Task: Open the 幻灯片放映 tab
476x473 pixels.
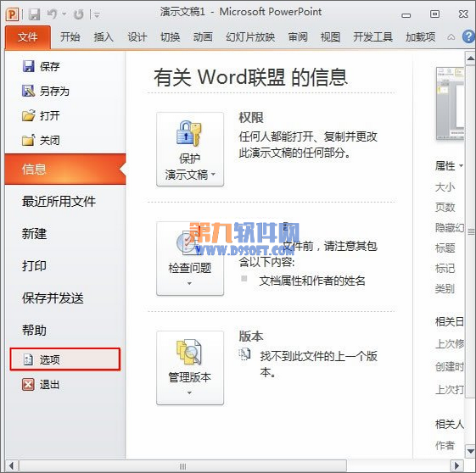Action: pyautogui.click(x=250, y=37)
